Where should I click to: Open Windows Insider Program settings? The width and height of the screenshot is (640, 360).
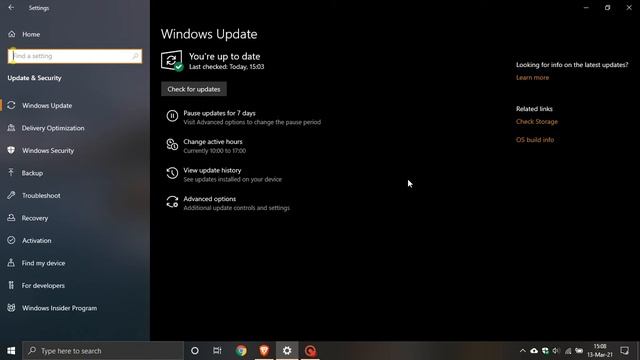(x=59, y=308)
